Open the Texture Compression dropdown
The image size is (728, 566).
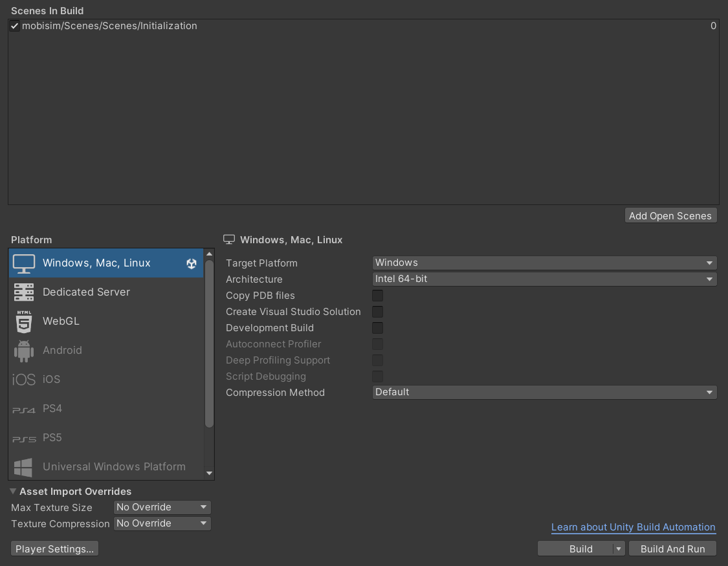[x=162, y=523]
